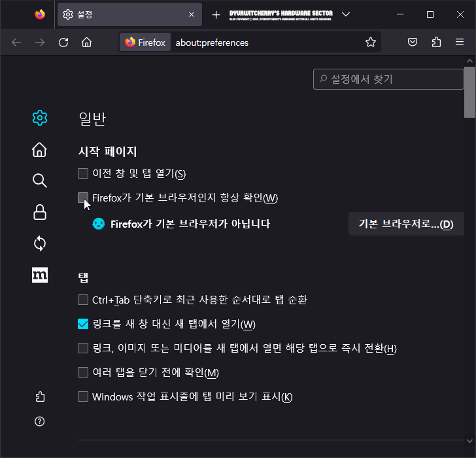The image size is (476, 458).
Task: Minimize the Firefox window
Action: 400,14
